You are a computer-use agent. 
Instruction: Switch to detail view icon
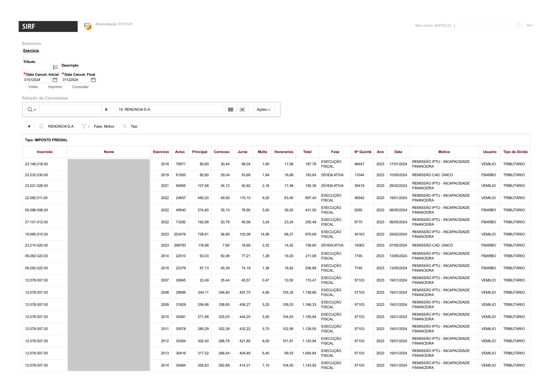[242, 109]
